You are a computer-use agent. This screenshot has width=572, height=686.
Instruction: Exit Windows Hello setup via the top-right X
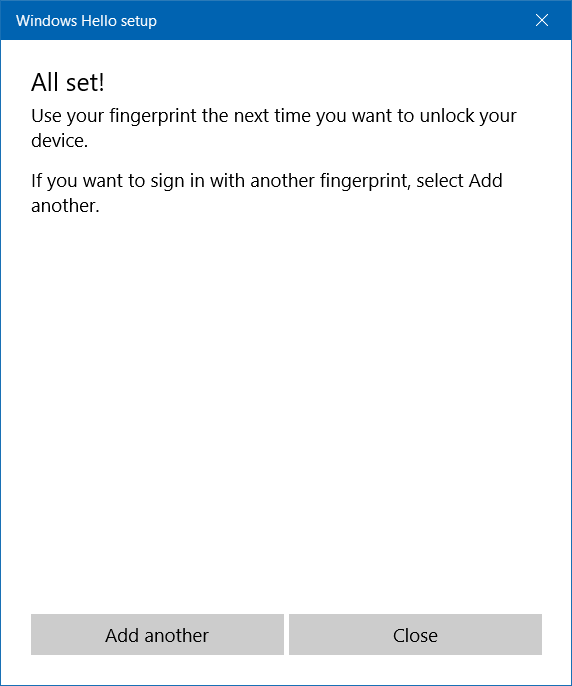tap(542, 20)
